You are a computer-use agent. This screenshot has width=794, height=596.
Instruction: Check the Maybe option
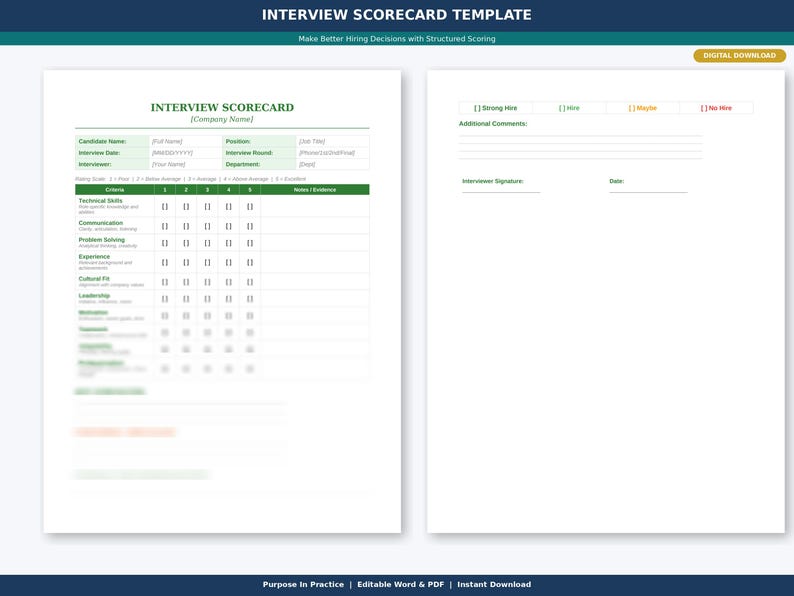pos(643,108)
